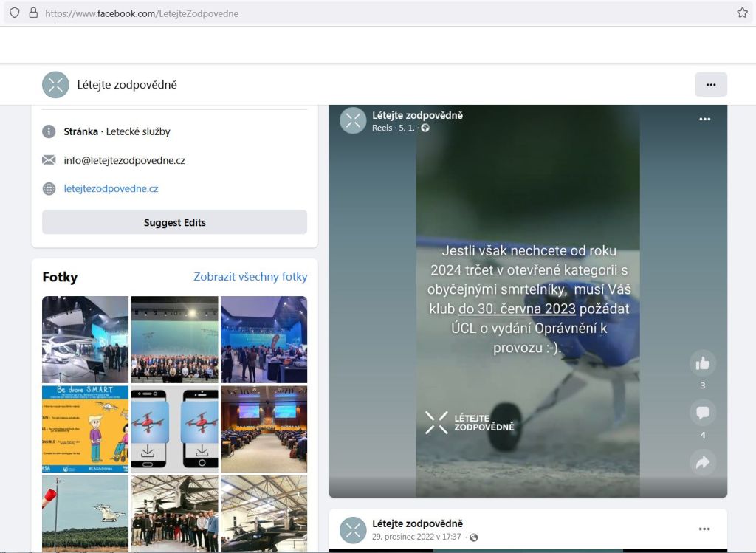Open the red windsock photo thumbnail

(x=85, y=513)
